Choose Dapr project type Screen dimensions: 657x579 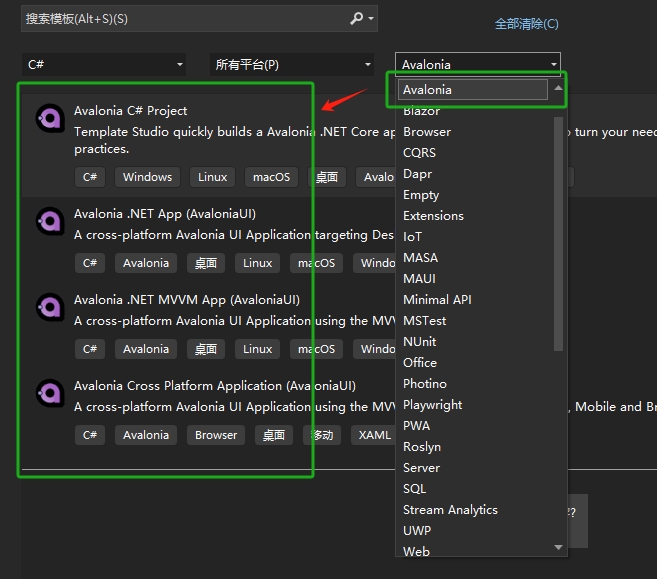click(417, 174)
